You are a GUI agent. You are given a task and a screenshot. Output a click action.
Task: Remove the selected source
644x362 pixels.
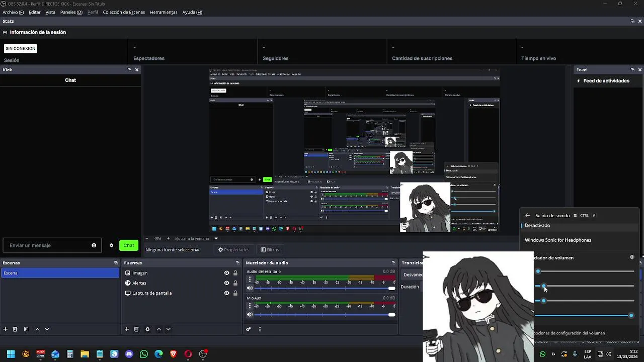click(x=136, y=329)
